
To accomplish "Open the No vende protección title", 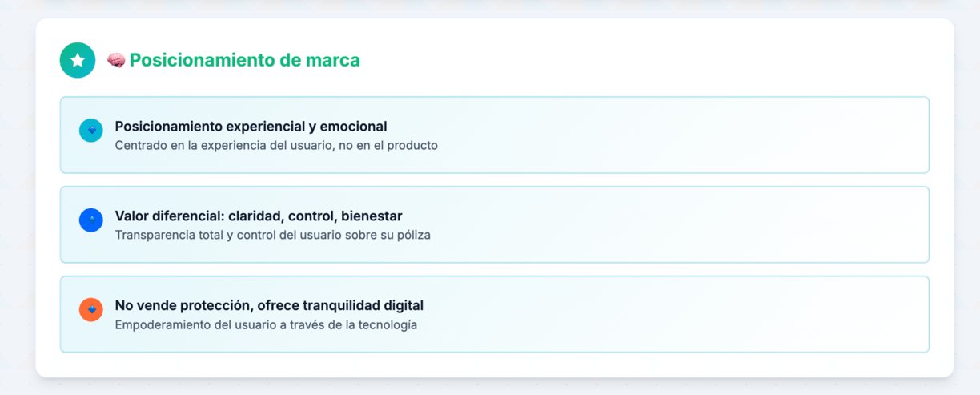I will click(269, 306).
